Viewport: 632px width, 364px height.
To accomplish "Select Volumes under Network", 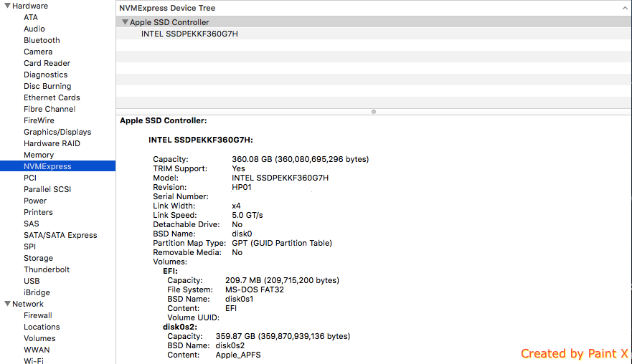I will coord(39,339).
